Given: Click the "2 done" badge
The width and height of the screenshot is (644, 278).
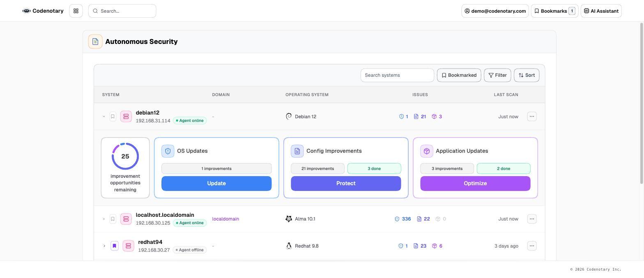Looking at the screenshot, I should pyautogui.click(x=504, y=169).
